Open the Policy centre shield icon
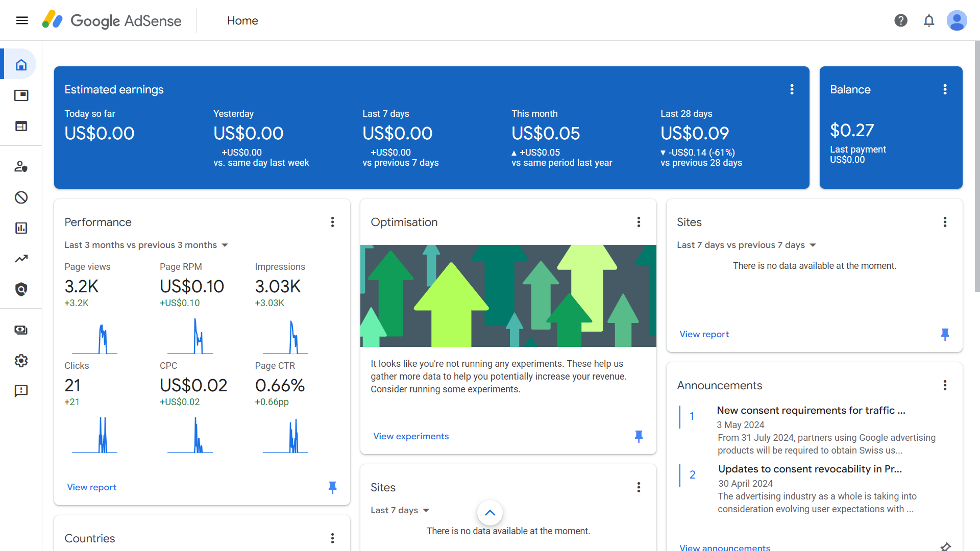Image resolution: width=980 pixels, height=551 pixels. click(21, 289)
